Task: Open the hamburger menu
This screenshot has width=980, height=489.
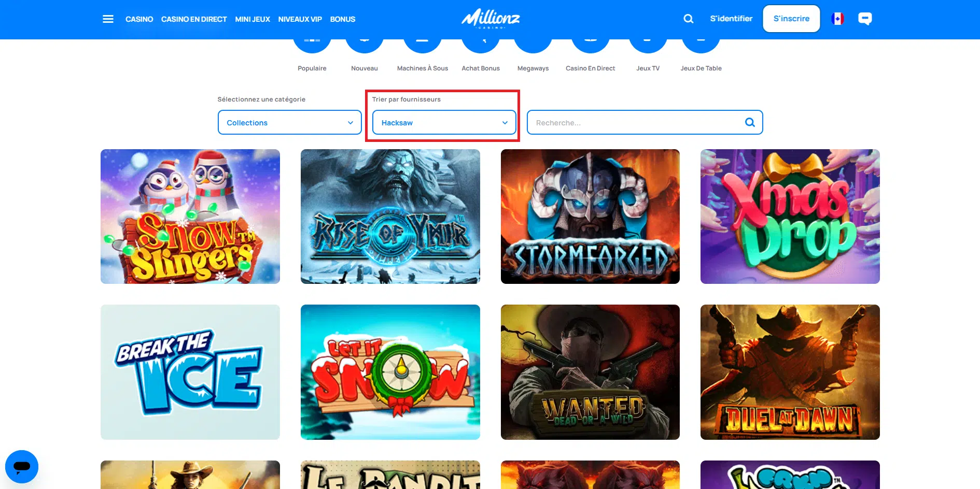Action: [108, 19]
